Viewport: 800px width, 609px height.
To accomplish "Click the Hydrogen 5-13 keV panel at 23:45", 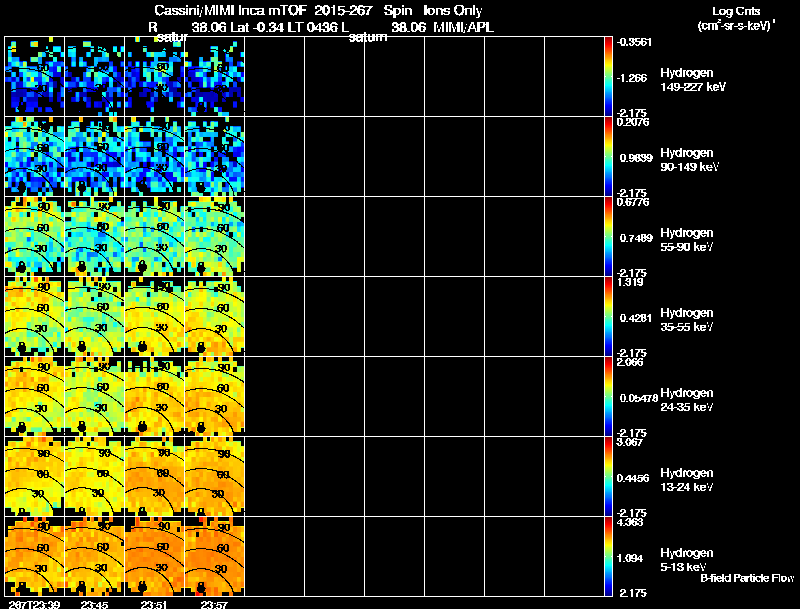I will [x=94, y=556].
